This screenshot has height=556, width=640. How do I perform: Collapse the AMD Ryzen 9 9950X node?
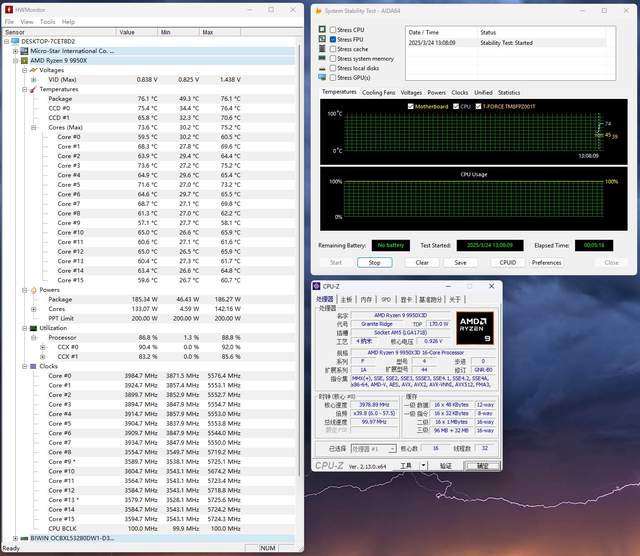(16, 61)
